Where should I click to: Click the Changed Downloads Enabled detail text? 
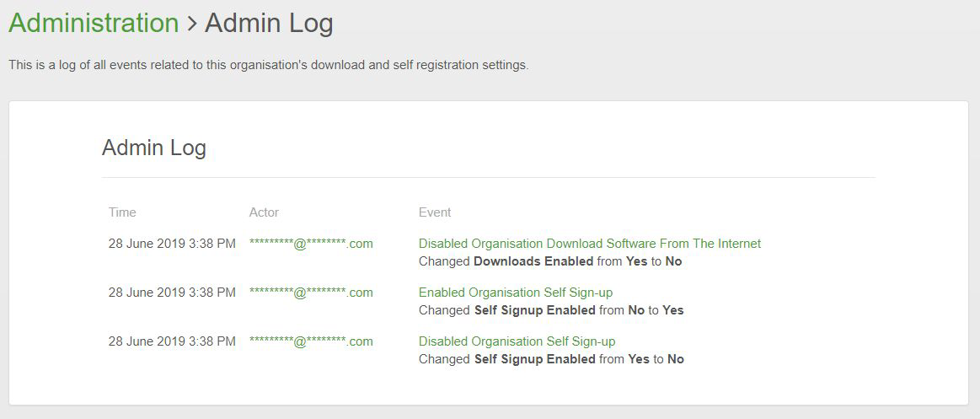550,261
